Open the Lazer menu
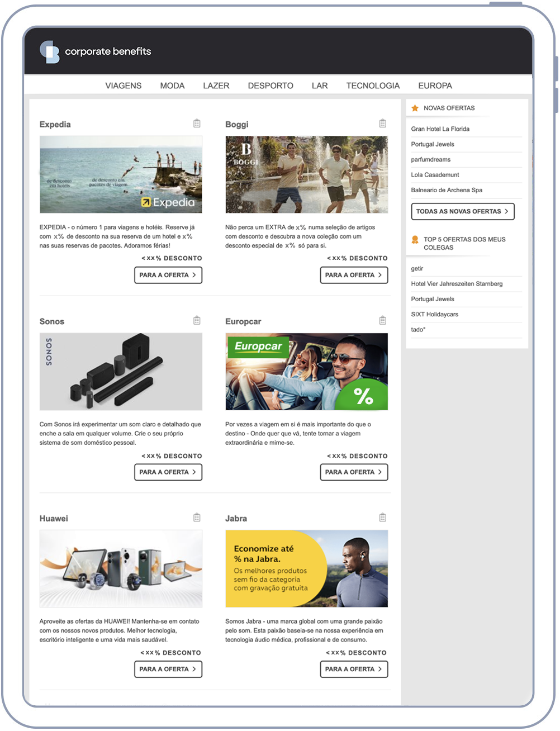Screen dimensions: 560x731 (x=216, y=86)
